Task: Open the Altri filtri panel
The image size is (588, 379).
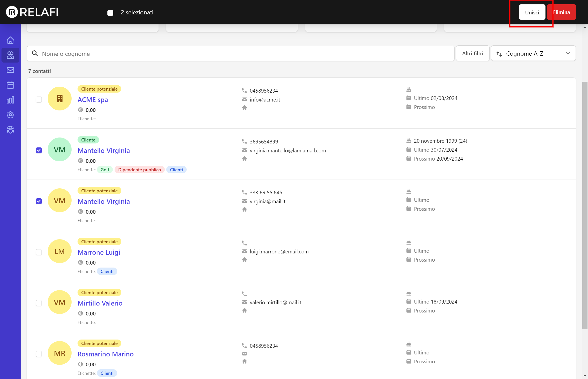Action: pyautogui.click(x=472, y=53)
